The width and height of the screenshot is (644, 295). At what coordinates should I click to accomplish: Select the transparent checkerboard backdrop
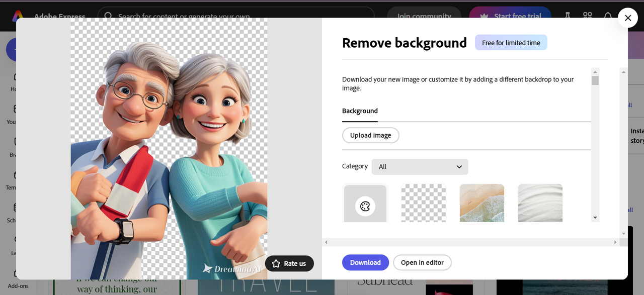(424, 203)
